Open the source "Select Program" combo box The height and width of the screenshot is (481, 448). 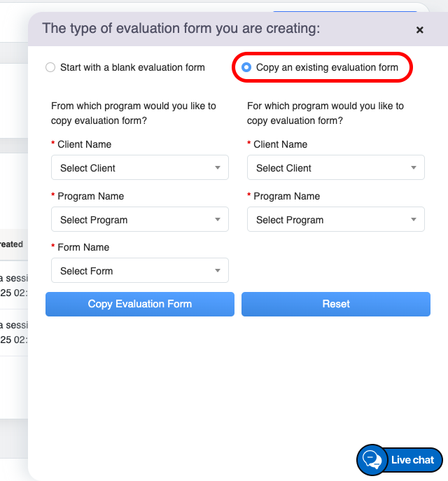click(133, 220)
